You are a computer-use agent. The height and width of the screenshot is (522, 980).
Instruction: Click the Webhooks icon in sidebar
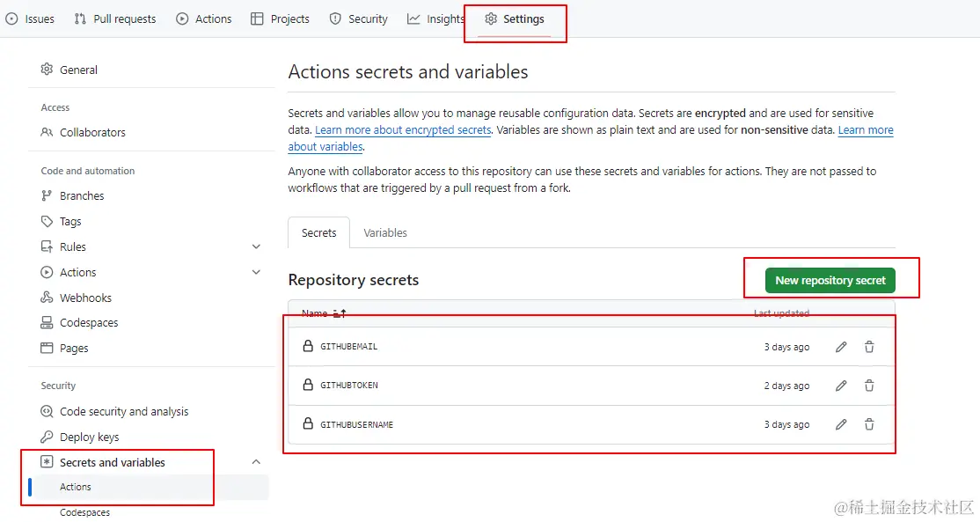tap(47, 298)
